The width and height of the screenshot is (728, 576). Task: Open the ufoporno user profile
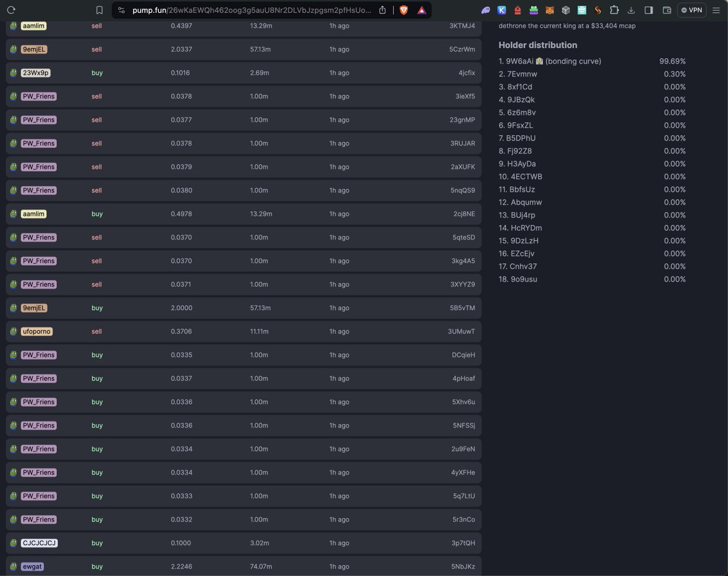pyautogui.click(x=36, y=332)
